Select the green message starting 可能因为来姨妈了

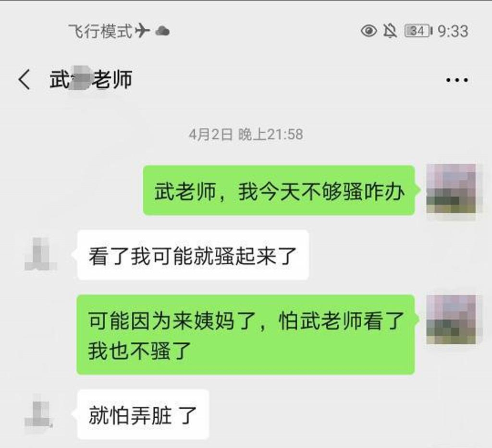click(x=246, y=335)
